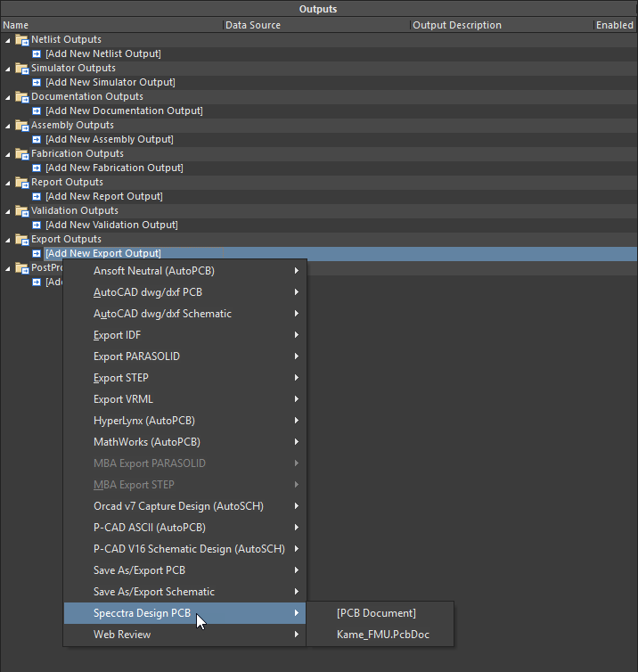Click the Documentation Outputs folder icon
This screenshot has width=638, height=672.
pos(22,97)
